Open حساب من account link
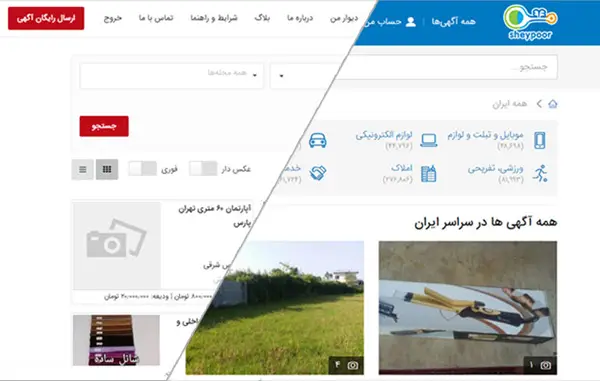Viewport: 600px width, 381px height. point(383,22)
